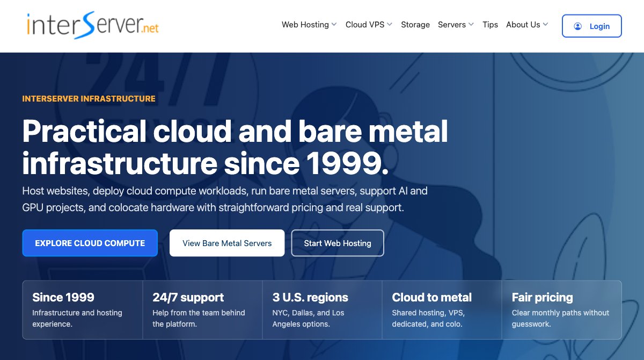The image size is (644, 360).
Task: Select the 'Cloud to metal' stat card
Action: click(442, 310)
